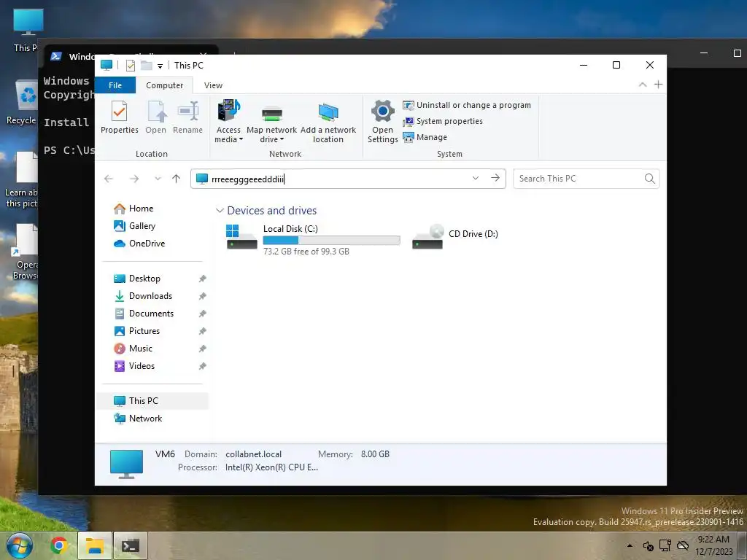Select the Local Disk (C:) drive icon
747x560 pixels.
241,237
